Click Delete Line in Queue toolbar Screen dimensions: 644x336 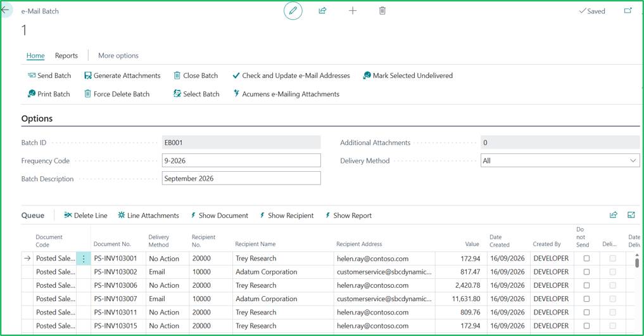(85, 216)
